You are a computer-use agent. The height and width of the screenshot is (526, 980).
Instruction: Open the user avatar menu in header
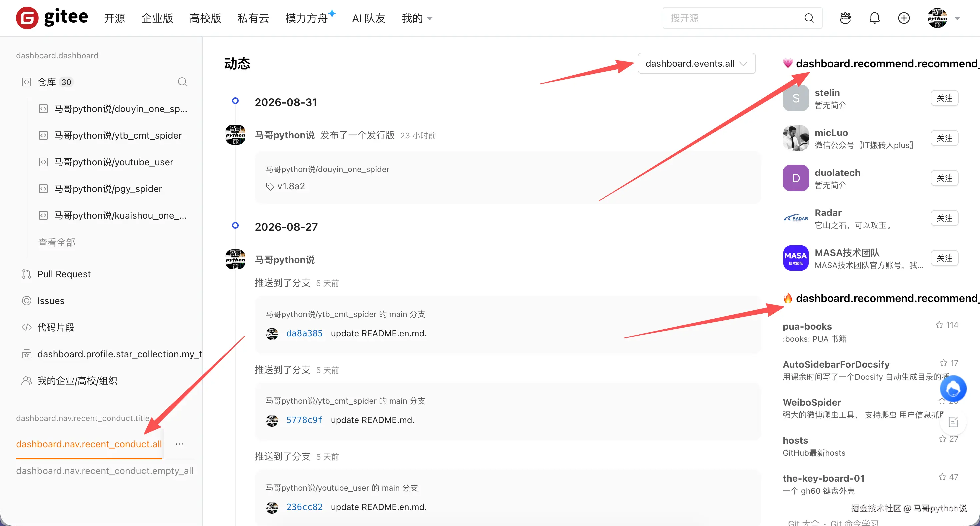tap(937, 18)
